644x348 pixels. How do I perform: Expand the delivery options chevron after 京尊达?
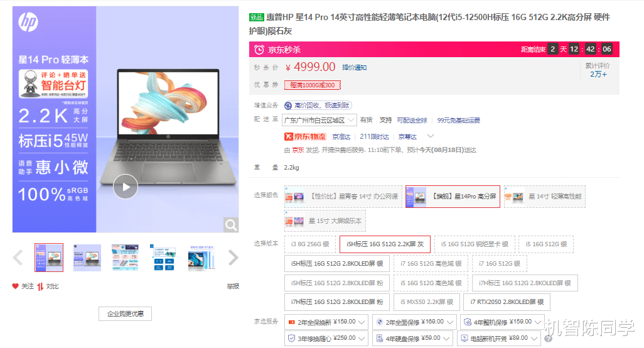[x=431, y=136]
